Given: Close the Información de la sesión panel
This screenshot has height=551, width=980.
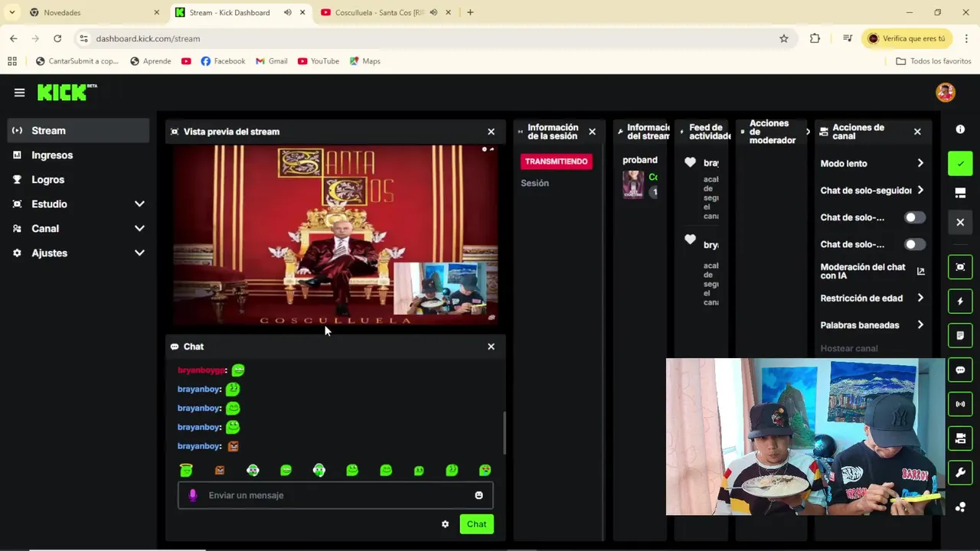Looking at the screenshot, I should (592, 132).
